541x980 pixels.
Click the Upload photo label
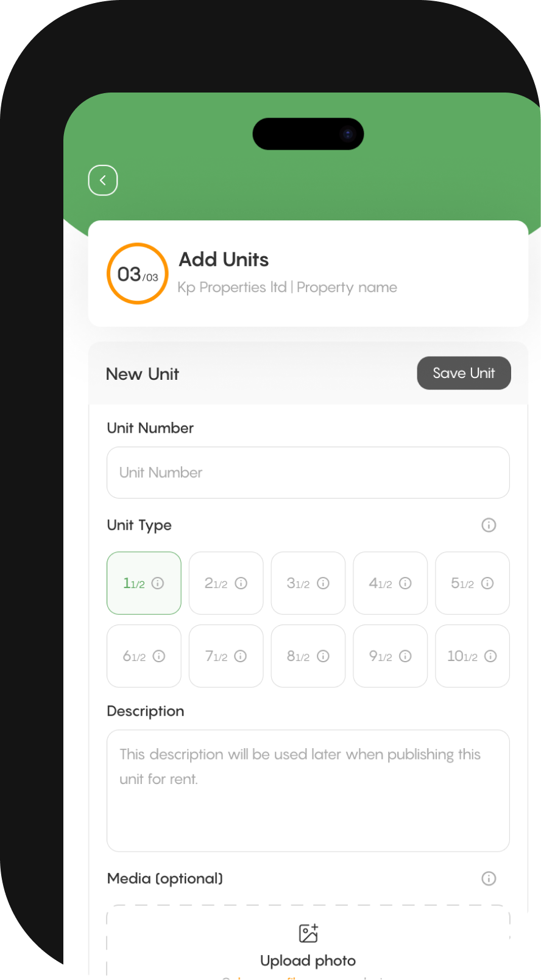pos(308,961)
